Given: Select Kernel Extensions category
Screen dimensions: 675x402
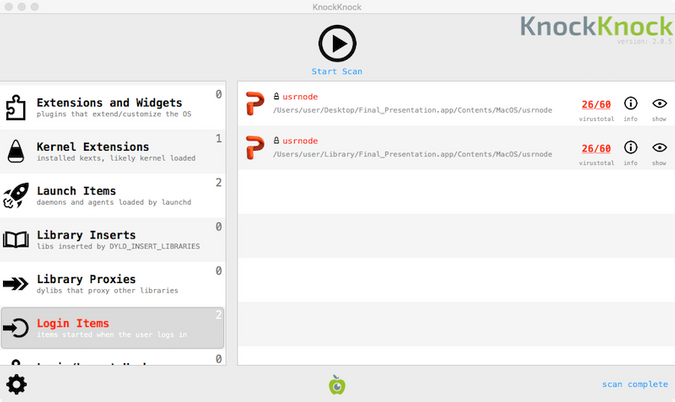Looking at the screenshot, I should (113, 152).
